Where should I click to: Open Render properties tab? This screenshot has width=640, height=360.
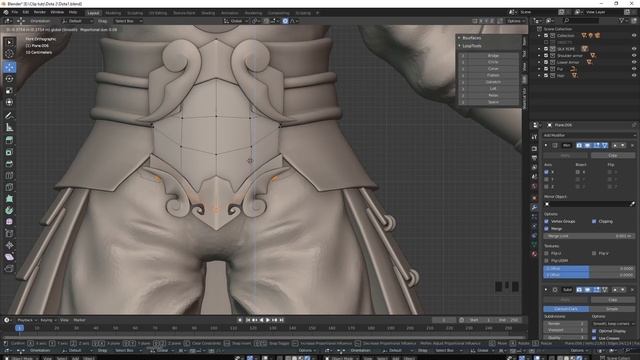535,148
